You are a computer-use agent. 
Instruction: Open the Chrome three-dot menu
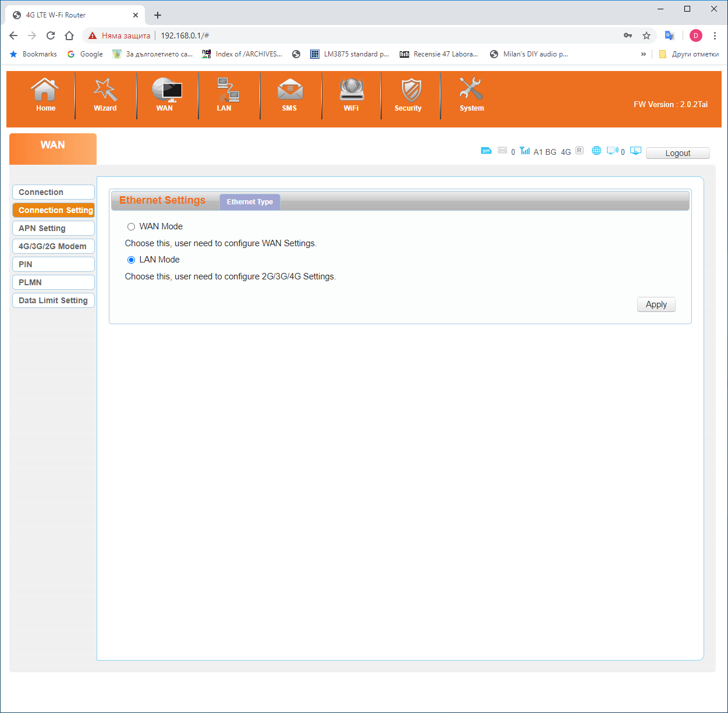715,36
